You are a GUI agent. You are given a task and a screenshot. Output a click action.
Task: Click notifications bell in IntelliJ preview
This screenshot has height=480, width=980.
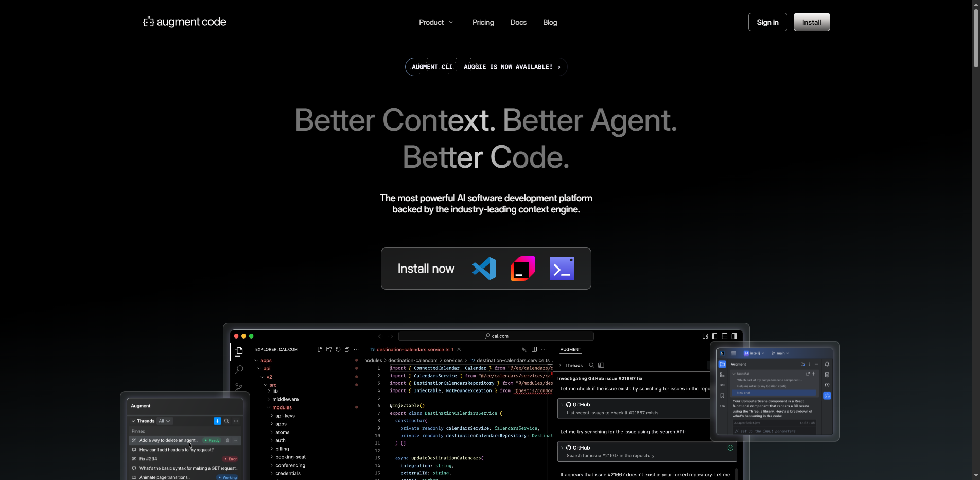click(827, 364)
